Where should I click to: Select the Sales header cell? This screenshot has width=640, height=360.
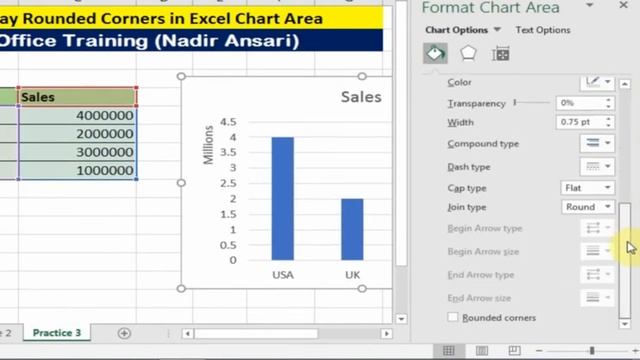point(78,97)
